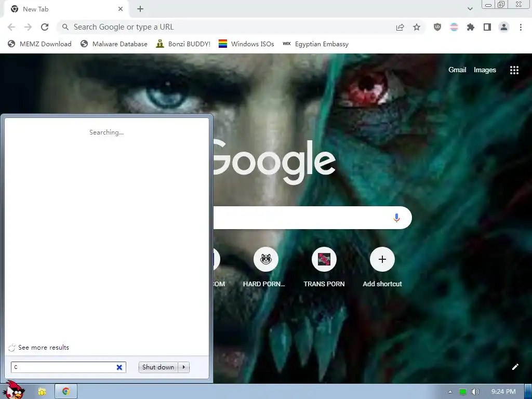This screenshot has height=399, width=532.
Task: Select the New Tab tab
Action: tap(66, 9)
